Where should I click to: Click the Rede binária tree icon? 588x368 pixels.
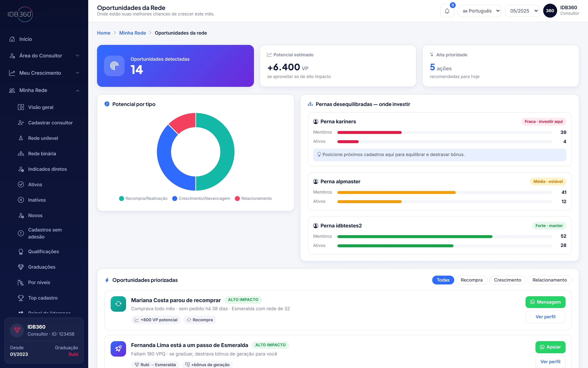click(21, 154)
